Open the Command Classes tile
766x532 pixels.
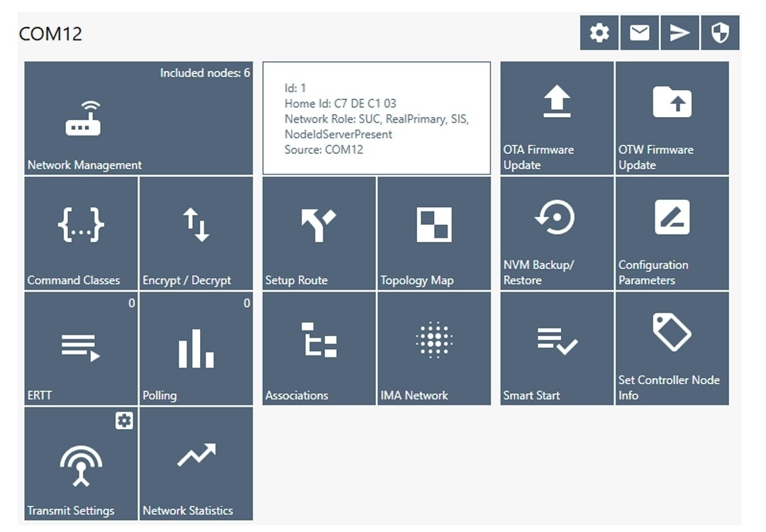coord(81,233)
